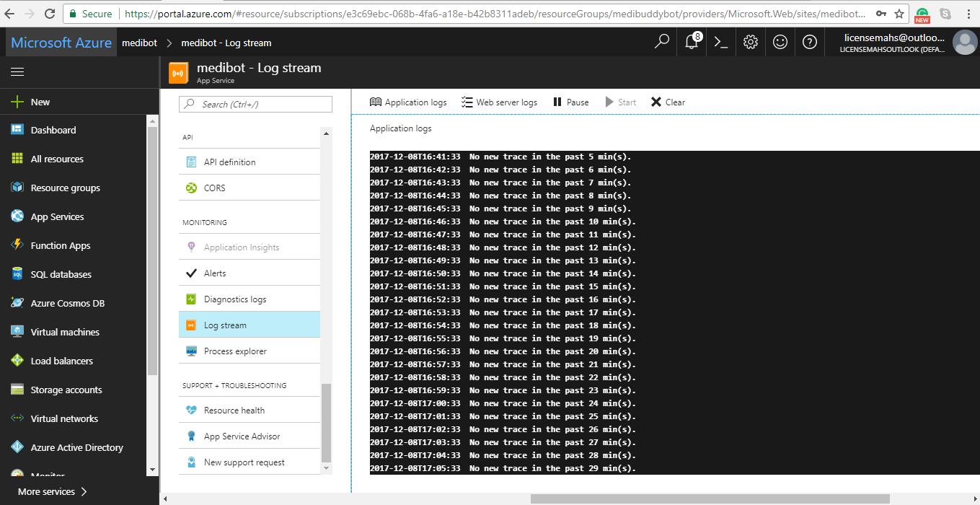Image resolution: width=980 pixels, height=505 pixels.
Task: Click the Azure Cosmos DB icon
Action: pos(17,303)
